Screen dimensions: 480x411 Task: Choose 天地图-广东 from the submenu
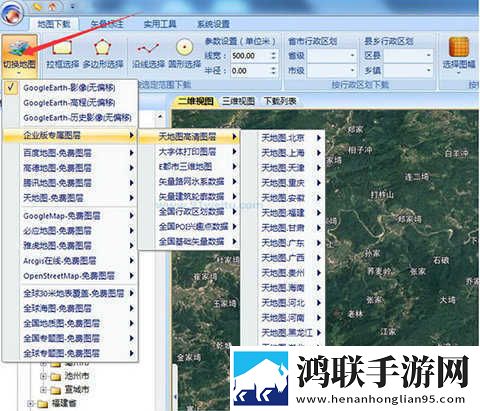coord(283,243)
